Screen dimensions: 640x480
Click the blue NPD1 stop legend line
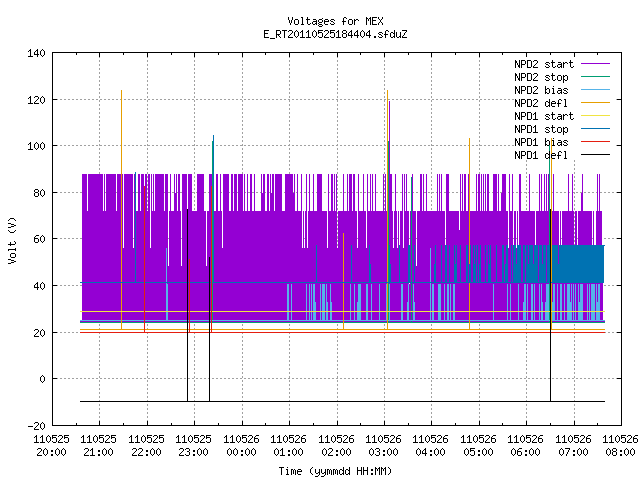pos(595,129)
